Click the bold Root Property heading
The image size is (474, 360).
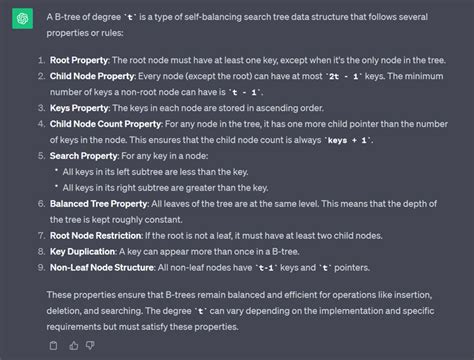coord(79,60)
